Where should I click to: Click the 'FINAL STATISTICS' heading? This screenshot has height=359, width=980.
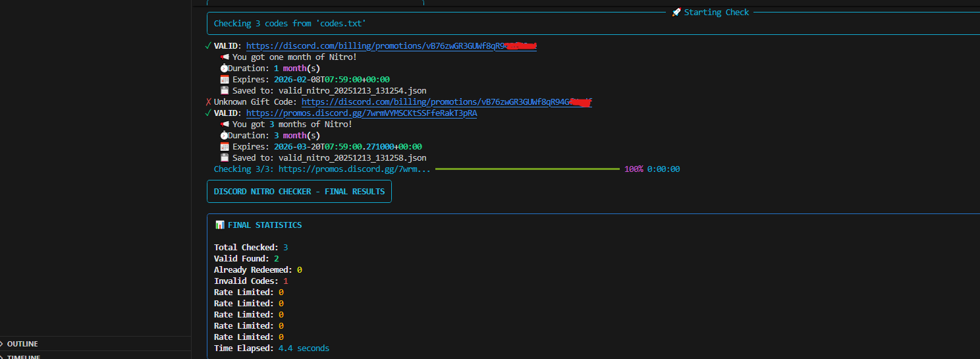[x=265, y=225]
